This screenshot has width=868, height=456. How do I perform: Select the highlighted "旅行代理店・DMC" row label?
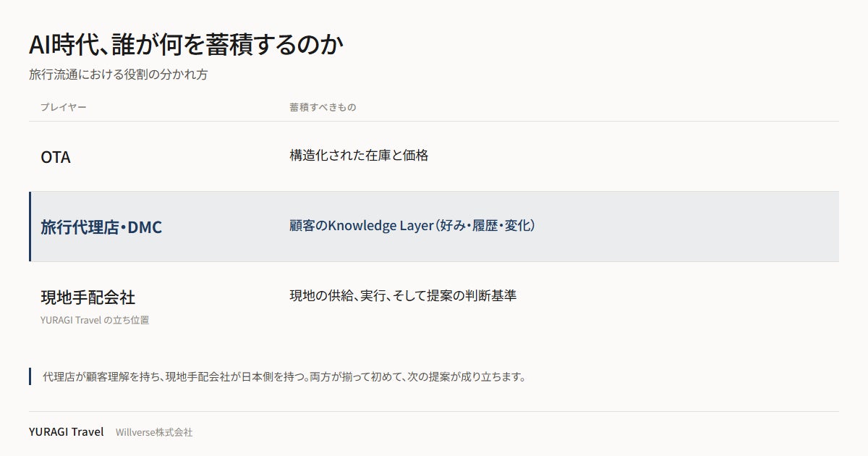(101, 227)
